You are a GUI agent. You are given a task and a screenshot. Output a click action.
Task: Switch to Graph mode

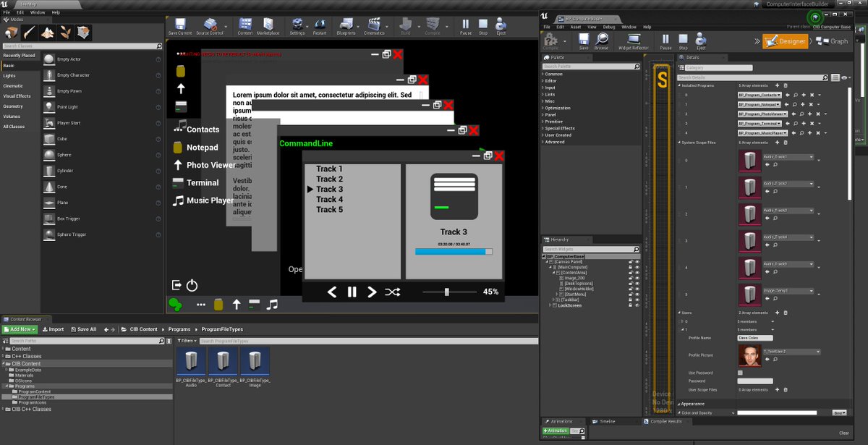[x=833, y=41]
